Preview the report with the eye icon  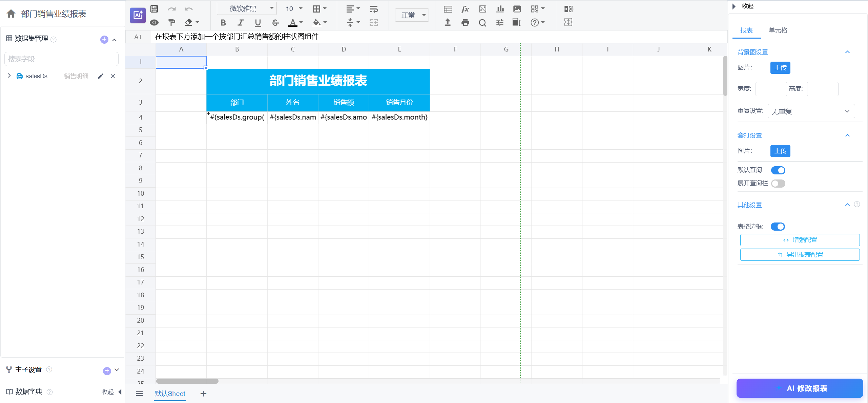(x=154, y=22)
